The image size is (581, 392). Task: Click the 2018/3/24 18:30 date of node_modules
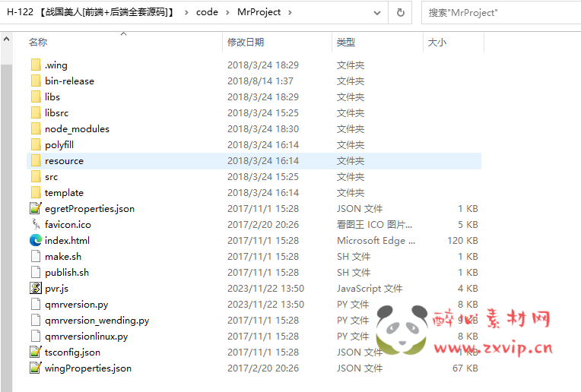pyautogui.click(x=262, y=129)
